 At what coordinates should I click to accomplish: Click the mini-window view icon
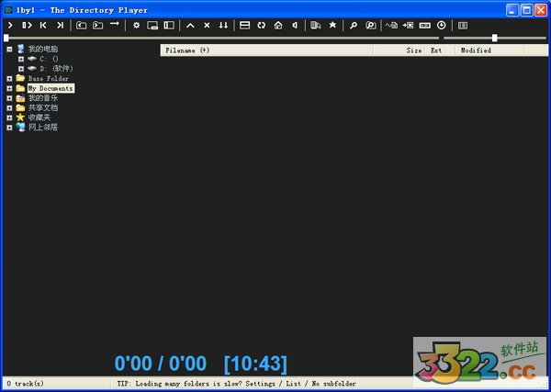[152, 26]
